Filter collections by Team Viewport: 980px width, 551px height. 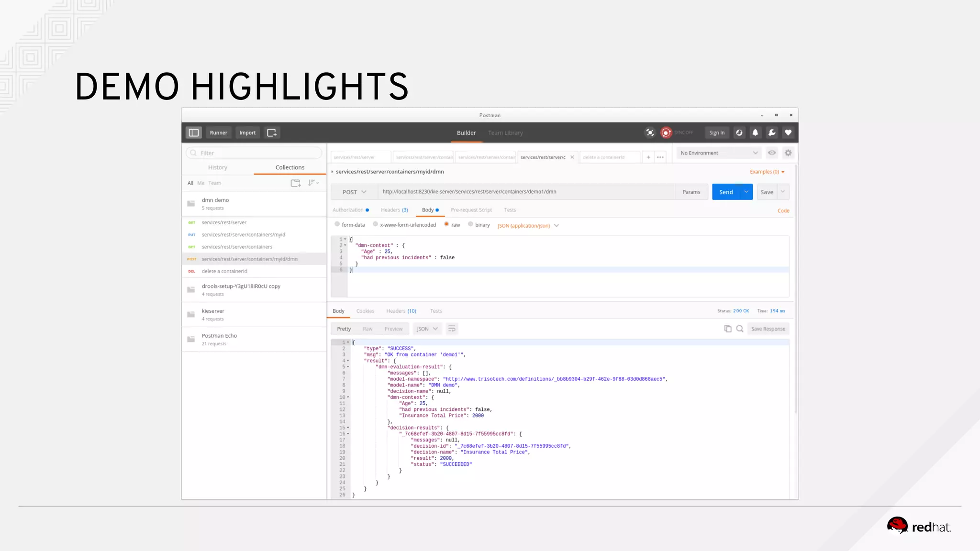214,183
